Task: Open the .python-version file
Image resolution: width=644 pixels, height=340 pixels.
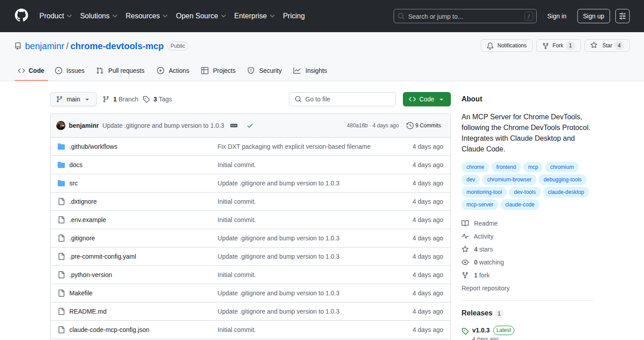Action: pyautogui.click(x=91, y=275)
